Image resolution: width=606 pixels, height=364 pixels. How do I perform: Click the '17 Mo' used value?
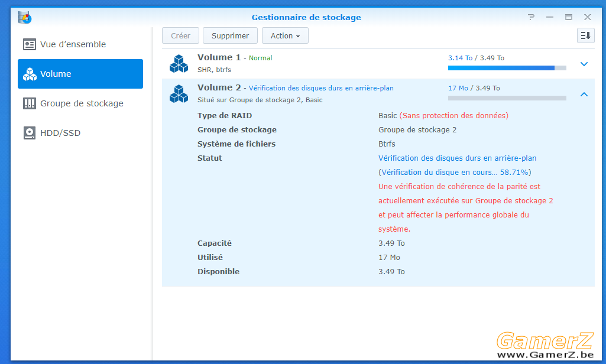tap(389, 258)
